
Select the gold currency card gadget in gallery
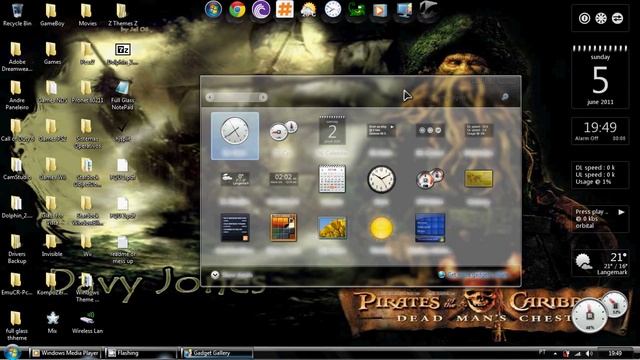[x=478, y=179]
